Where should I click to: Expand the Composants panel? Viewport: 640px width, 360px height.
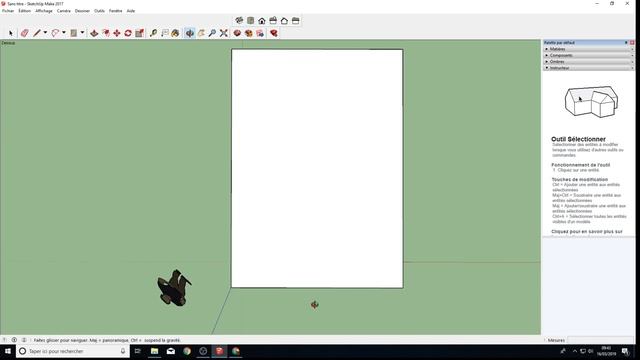589,55
